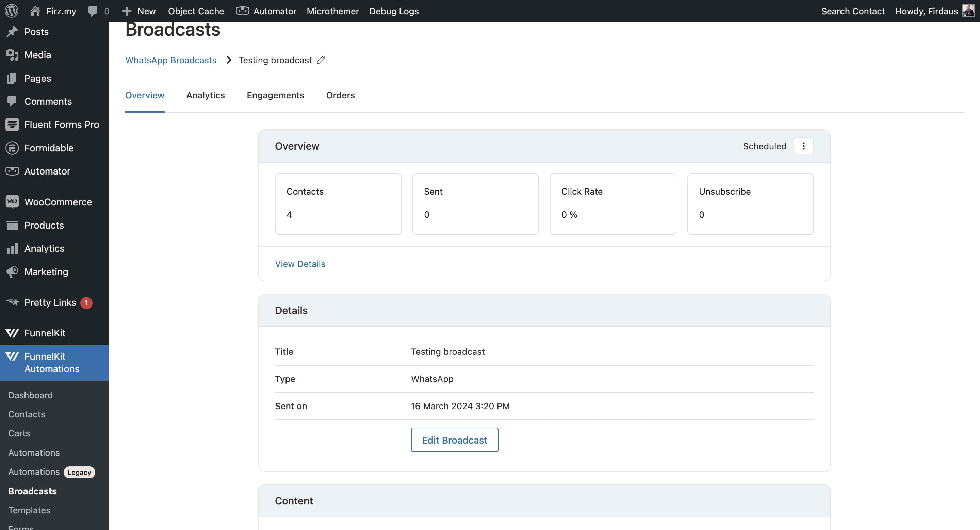Viewport: 980px width, 530px height.
Task: Open Templates submenu item
Action: point(29,510)
